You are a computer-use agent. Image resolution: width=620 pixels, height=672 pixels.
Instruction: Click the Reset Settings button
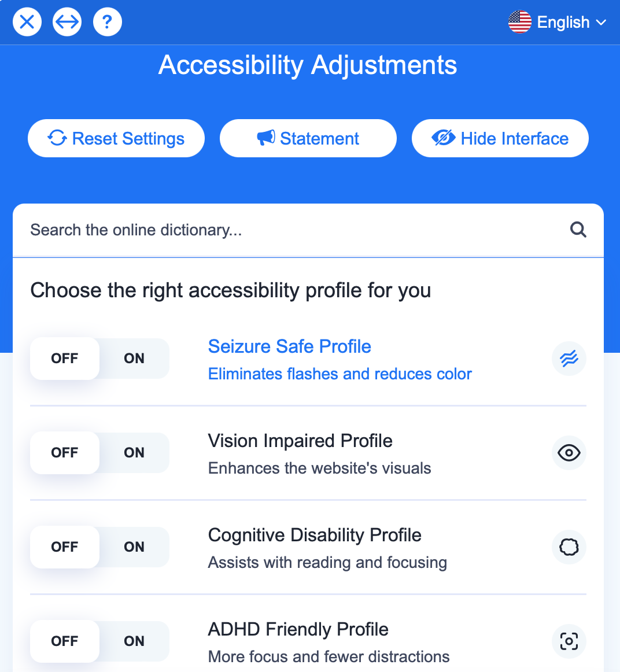click(x=116, y=138)
